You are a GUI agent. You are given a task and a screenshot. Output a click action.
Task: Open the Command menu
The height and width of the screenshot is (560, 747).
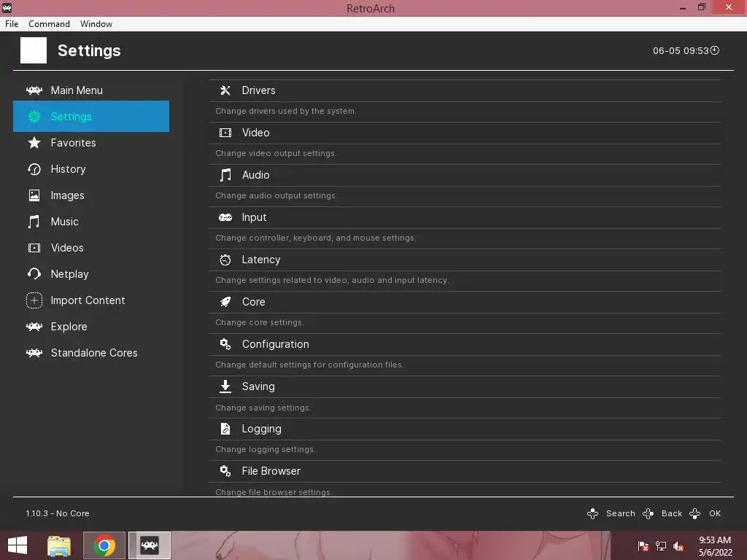[x=49, y=24]
